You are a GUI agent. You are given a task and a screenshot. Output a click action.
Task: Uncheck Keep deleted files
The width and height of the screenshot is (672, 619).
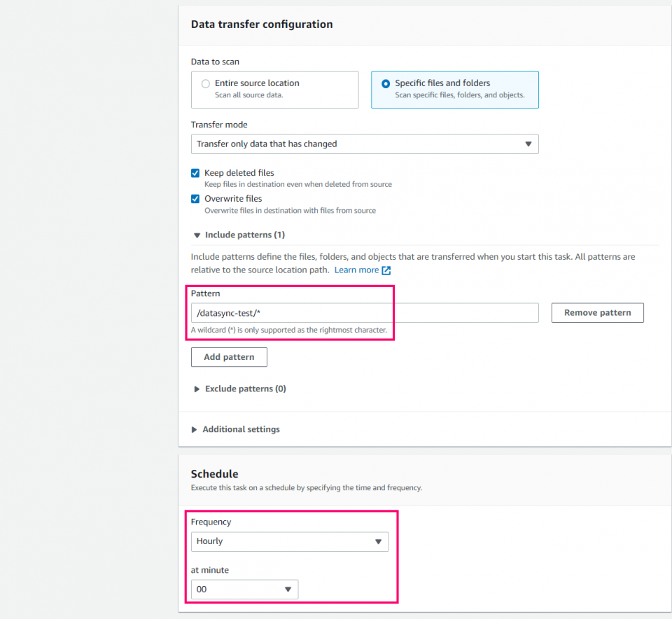(195, 173)
